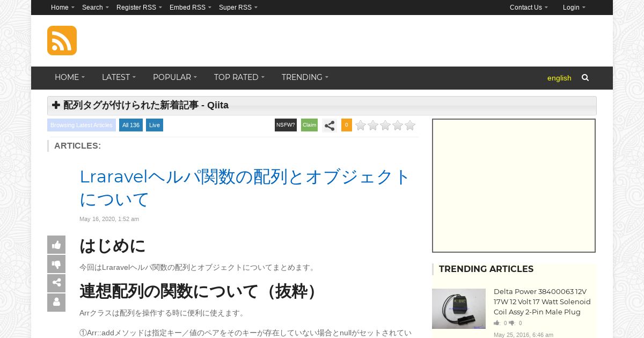Click the thumbs down icon beside article

(x=56, y=264)
